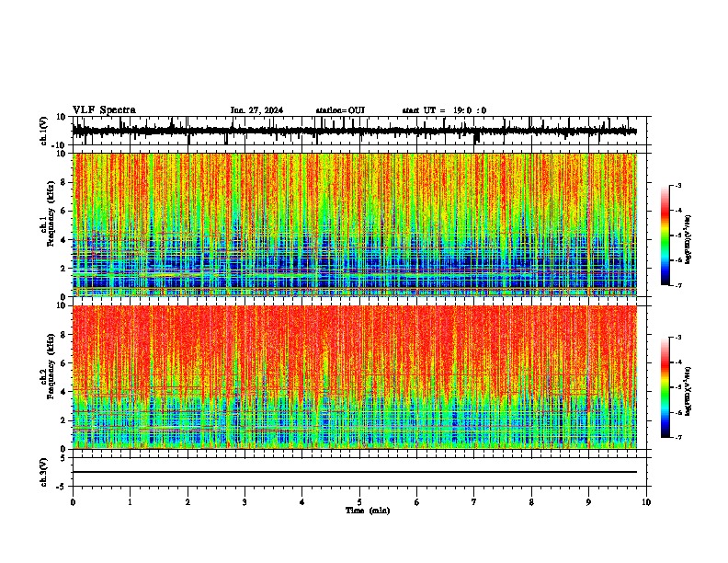728x563 pixels.
Task: Click the -3 value on ch.1 colorbar
Action: [x=677, y=185]
